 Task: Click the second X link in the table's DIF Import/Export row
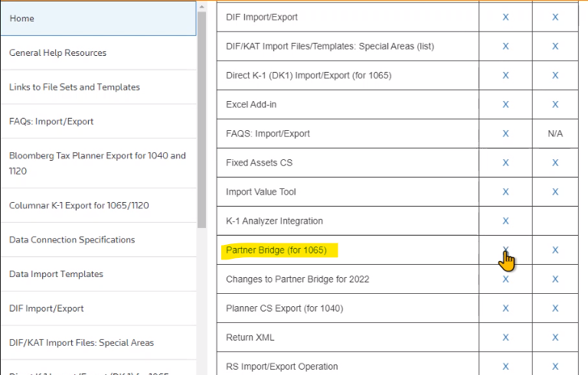click(x=555, y=18)
